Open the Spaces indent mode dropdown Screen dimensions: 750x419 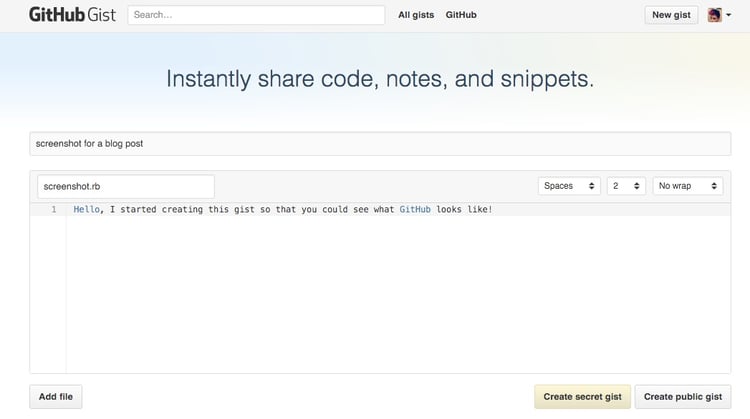(x=569, y=186)
